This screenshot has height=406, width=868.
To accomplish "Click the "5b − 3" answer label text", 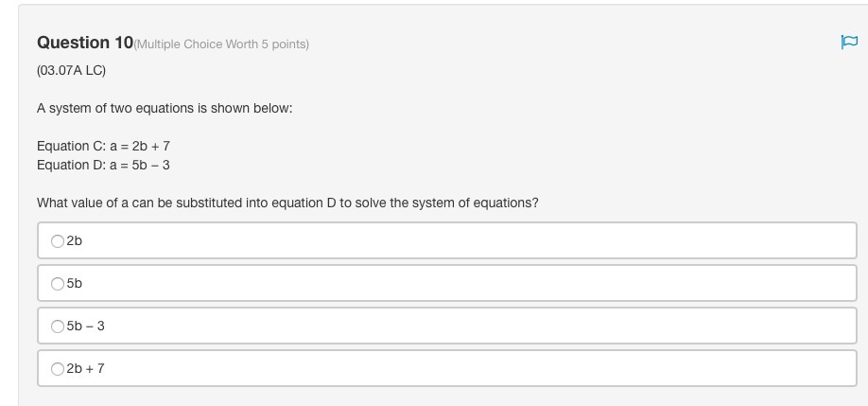I will [86, 327].
